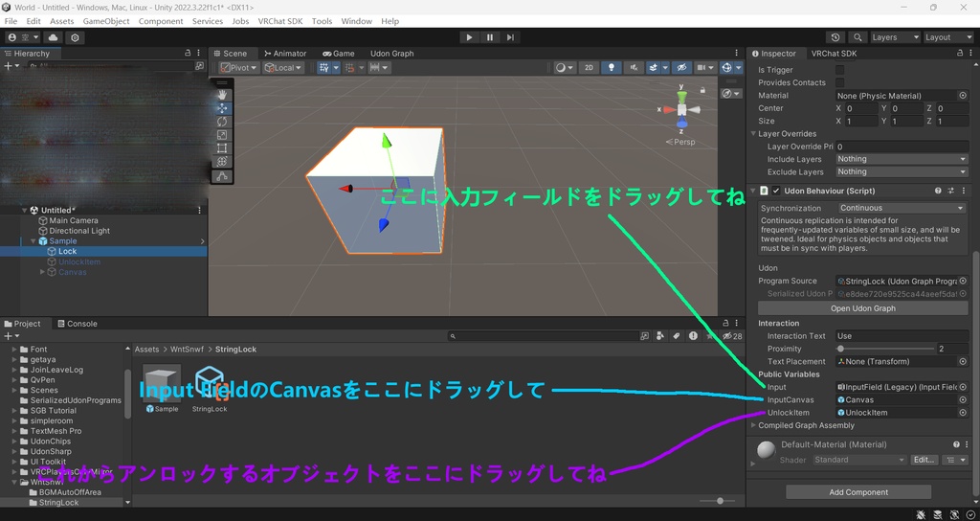Adjust the Project icon size slider
The height and width of the screenshot is (521, 980).
(x=717, y=501)
